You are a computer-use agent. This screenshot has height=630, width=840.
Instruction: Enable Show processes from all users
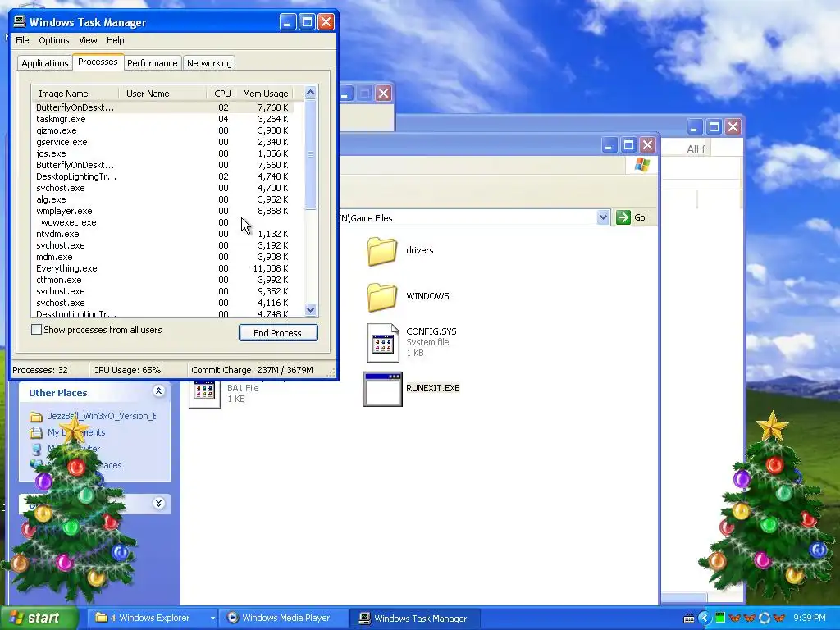36,330
